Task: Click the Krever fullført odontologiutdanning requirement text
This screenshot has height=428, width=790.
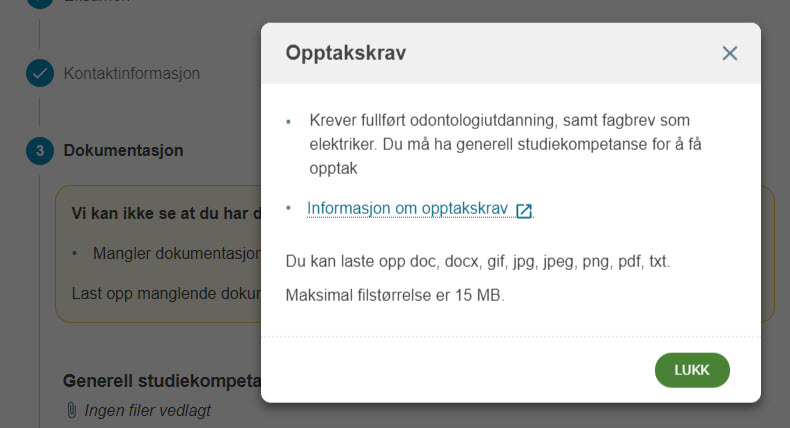Action: point(505,144)
